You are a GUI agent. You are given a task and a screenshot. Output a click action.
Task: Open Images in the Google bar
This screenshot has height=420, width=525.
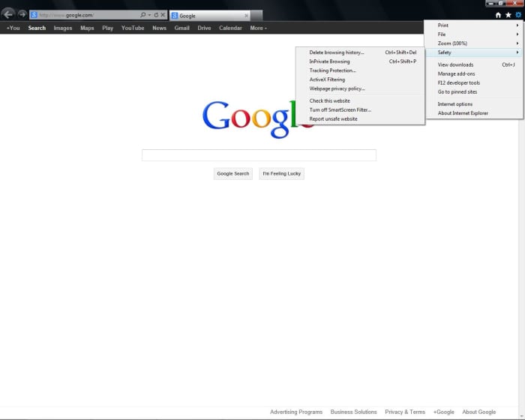point(63,28)
